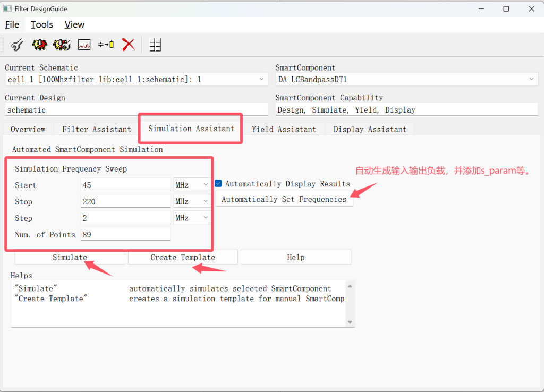Open the File menu
Screen dimensions: 544x392
click(x=12, y=24)
